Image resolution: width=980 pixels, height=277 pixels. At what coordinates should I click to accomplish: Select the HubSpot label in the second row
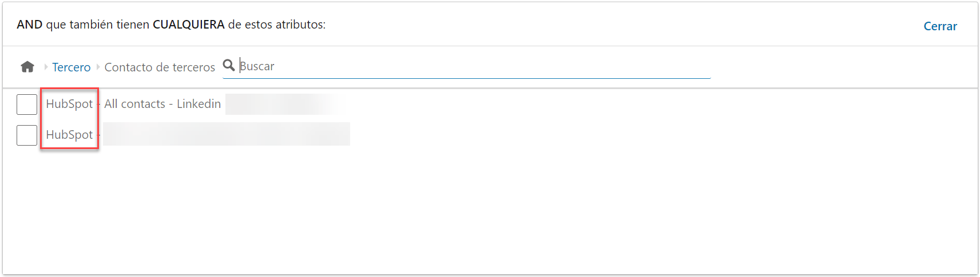(x=69, y=135)
